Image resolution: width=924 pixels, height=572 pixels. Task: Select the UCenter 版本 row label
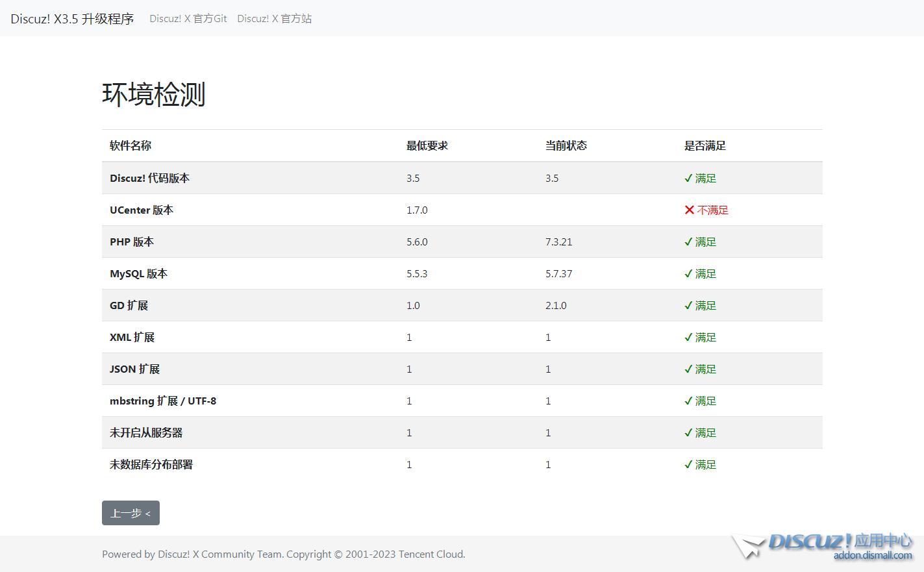tap(142, 210)
